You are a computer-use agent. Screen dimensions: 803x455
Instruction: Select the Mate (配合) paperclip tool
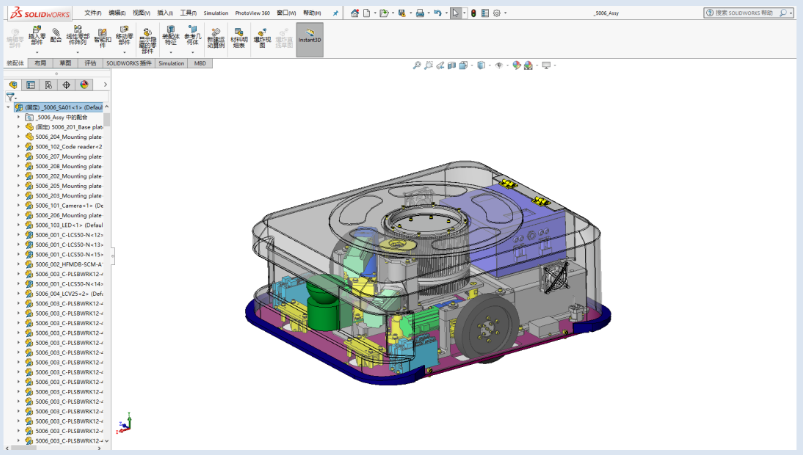[x=56, y=36]
